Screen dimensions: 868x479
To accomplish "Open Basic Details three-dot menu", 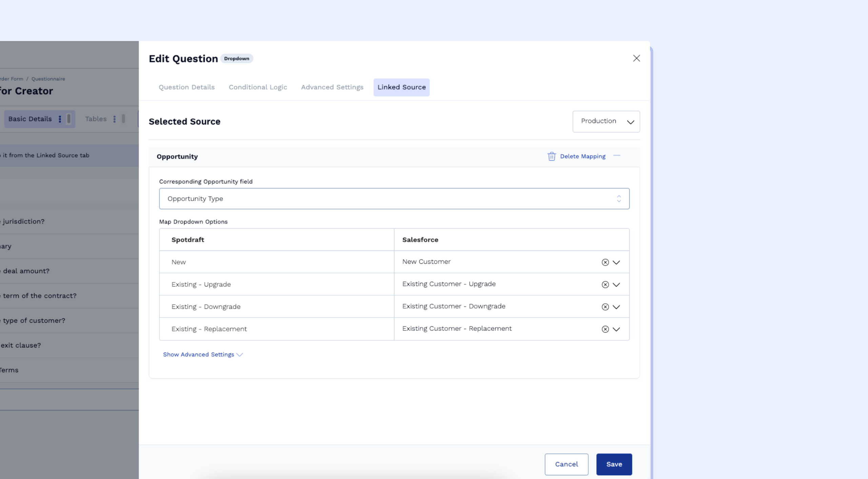I will pyautogui.click(x=60, y=119).
